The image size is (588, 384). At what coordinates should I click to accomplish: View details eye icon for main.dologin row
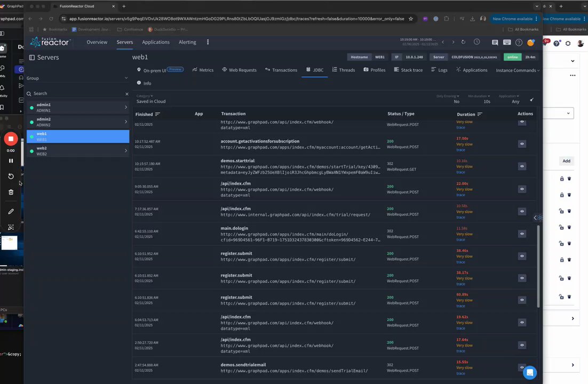coord(522,234)
